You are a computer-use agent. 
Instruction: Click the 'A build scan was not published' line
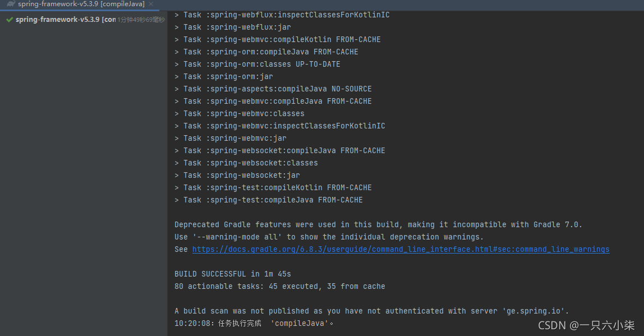372,311
